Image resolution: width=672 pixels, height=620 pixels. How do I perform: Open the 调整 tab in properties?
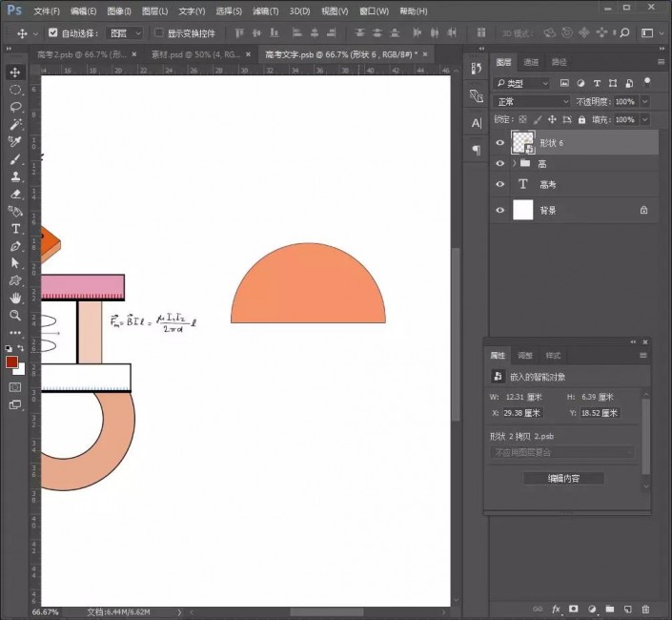click(525, 355)
